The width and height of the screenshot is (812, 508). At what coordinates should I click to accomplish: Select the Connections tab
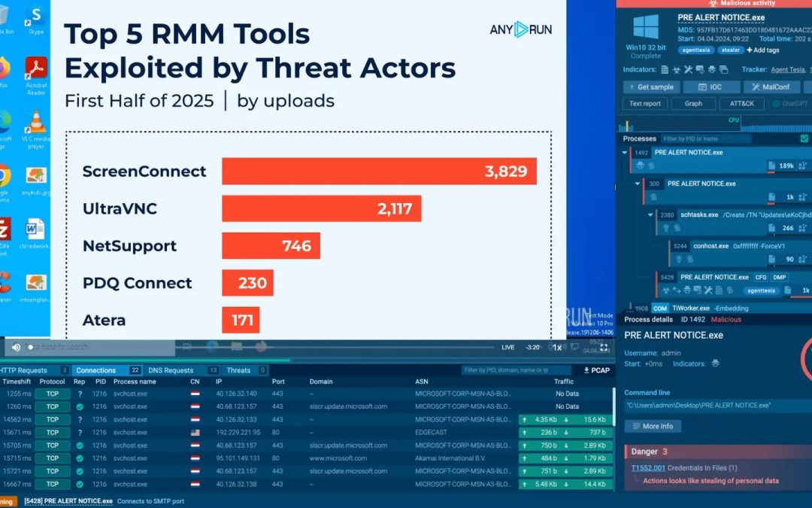[108, 370]
